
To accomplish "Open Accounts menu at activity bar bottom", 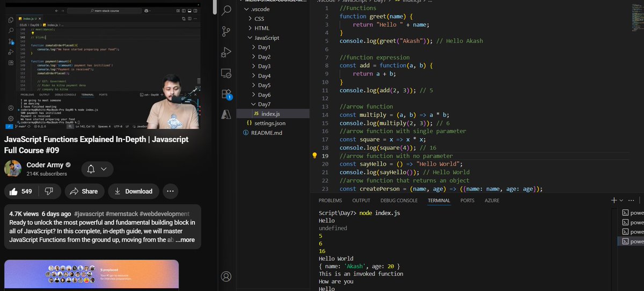I will pos(226,276).
